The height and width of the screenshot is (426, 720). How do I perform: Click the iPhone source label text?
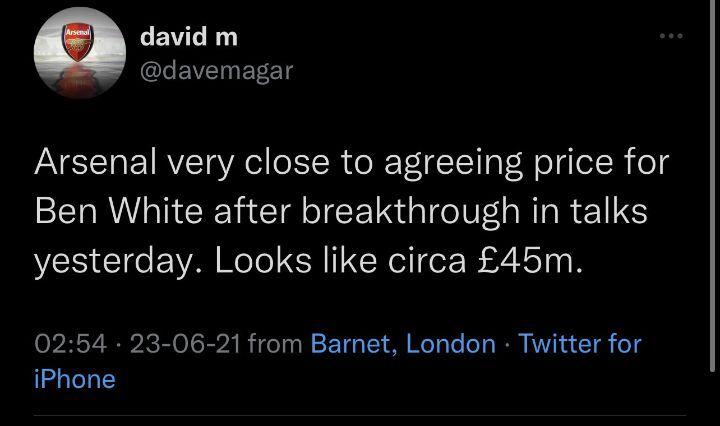(x=75, y=380)
